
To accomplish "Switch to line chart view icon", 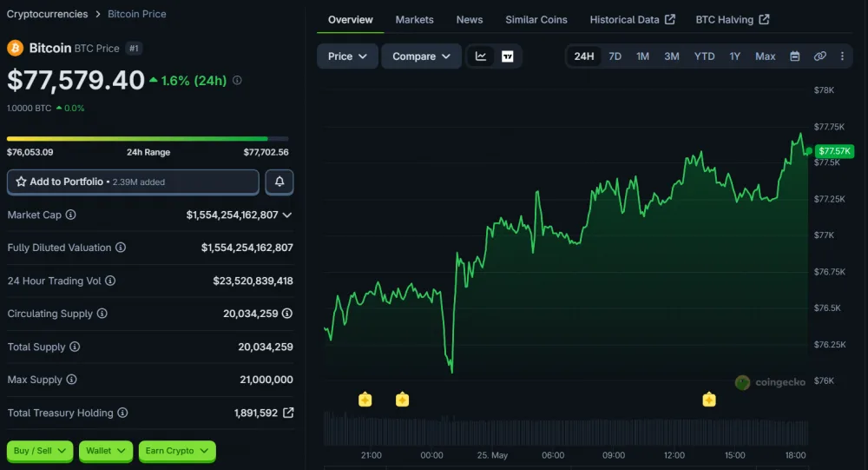I will [481, 56].
